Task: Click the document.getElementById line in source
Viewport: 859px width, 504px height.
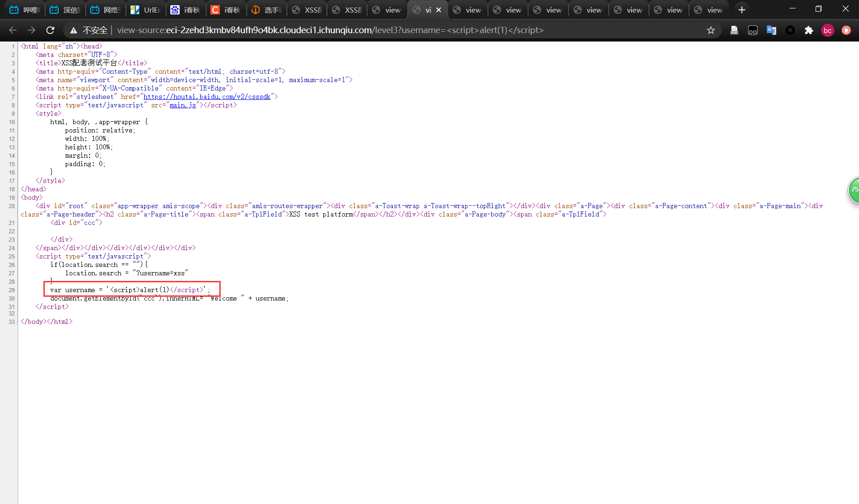Action: click(169, 299)
